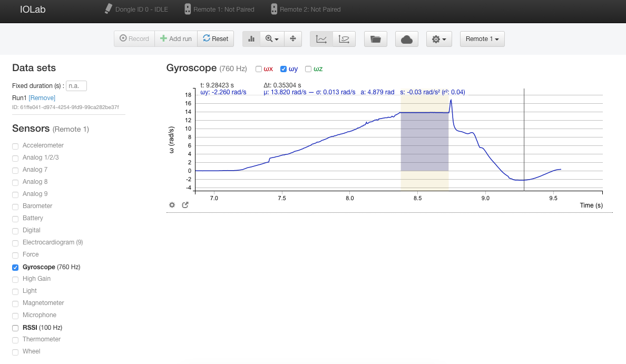Viewport: 626px width, 364px height.
Task: Click the 'a: 4.879 rad' area value
Action: coord(377,92)
